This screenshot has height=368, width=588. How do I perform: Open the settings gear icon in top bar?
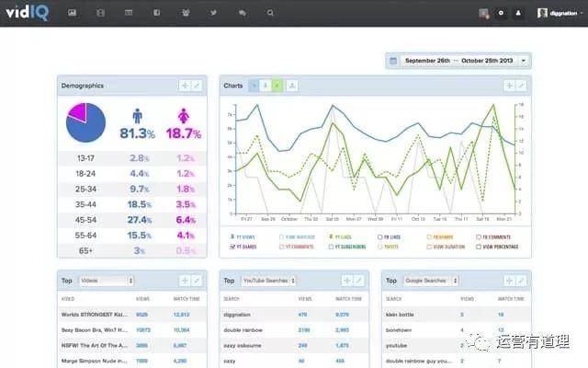[x=501, y=13]
